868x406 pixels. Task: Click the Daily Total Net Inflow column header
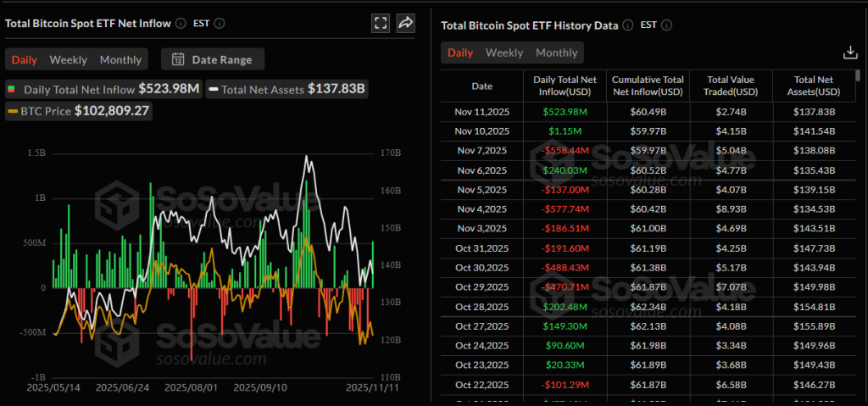564,86
